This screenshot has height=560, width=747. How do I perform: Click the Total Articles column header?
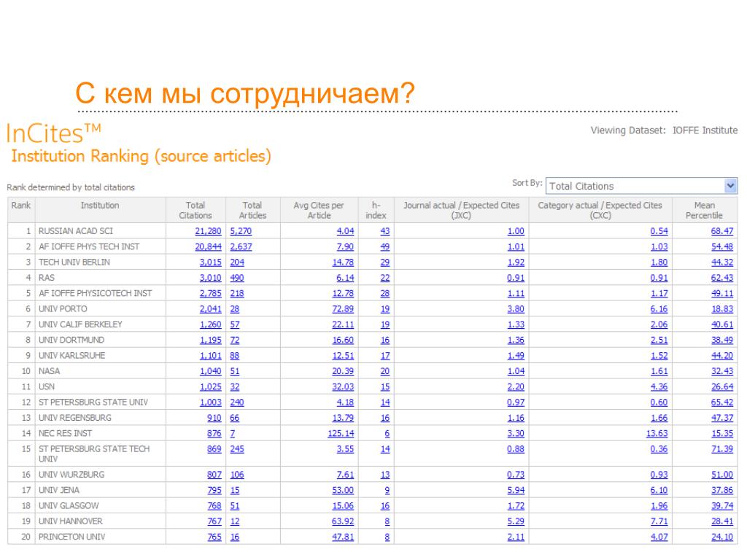point(252,210)
